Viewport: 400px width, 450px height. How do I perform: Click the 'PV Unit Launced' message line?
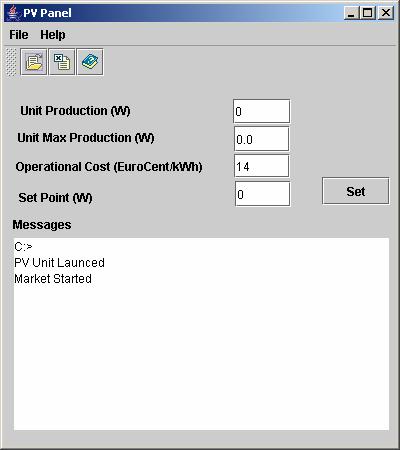[59, 263]
